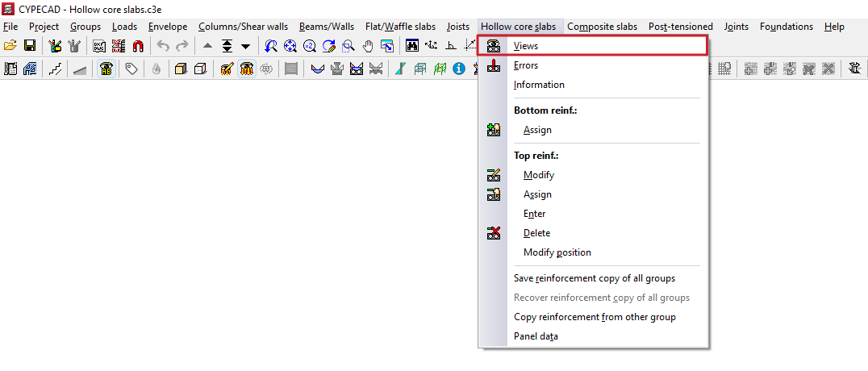Open the Envelope menu

tap(168, 27)
